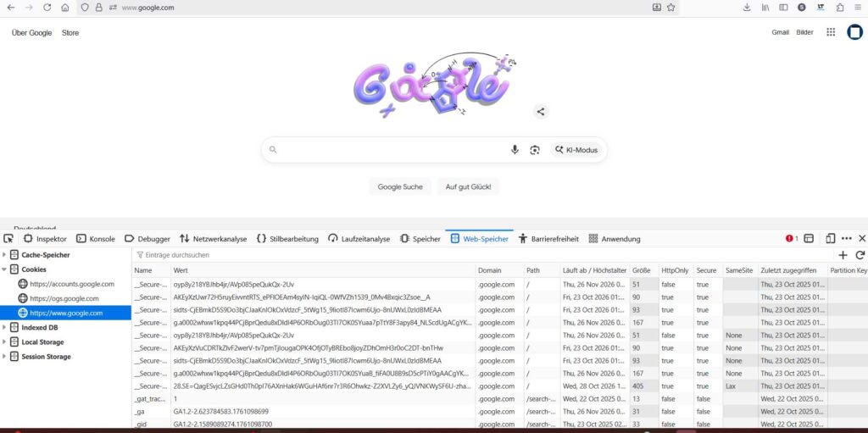Switch to the Konsole tab
Image resolution: width=868 pixels, height=433 pixels.
point(95,239)
